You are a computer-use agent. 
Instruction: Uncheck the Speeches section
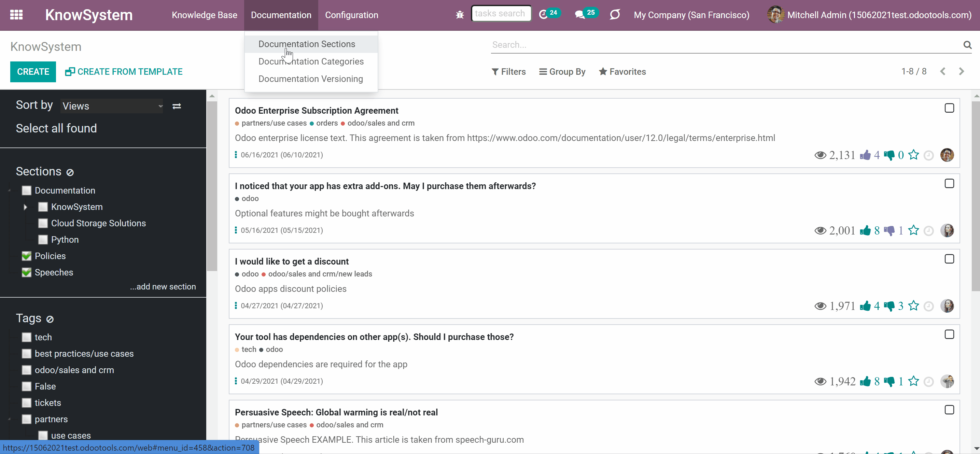26,272
